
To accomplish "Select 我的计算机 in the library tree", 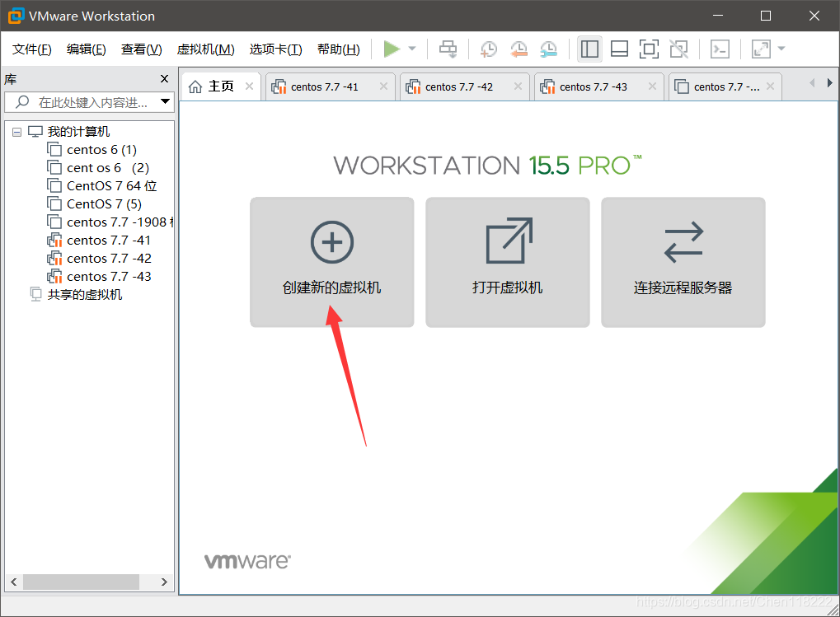I will point(78,132).
